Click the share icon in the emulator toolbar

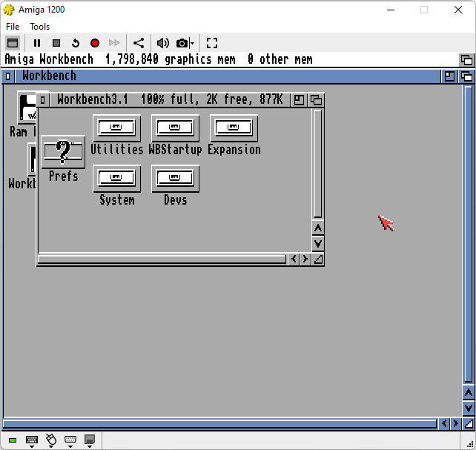click(x=139, y=43)
